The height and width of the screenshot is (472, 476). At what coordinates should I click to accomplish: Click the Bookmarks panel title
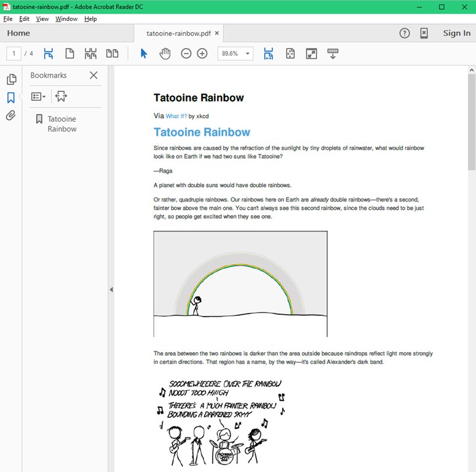click(x=48, y=75)
